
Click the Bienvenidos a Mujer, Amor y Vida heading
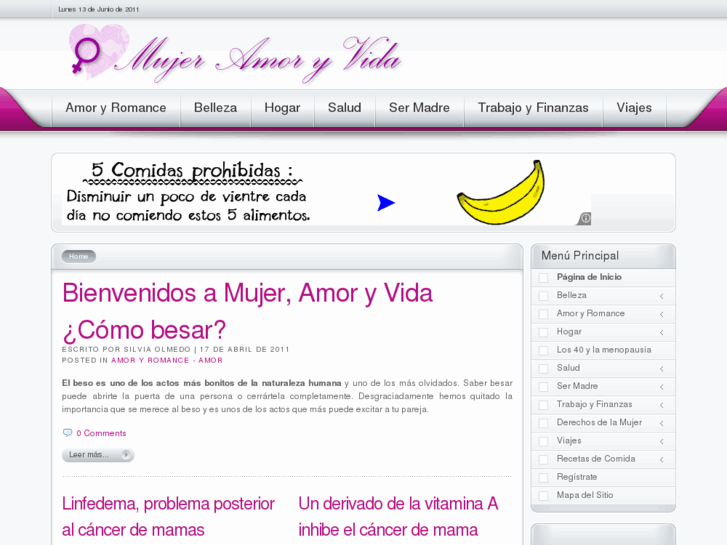pyautogui.click(x=248, y=293)
